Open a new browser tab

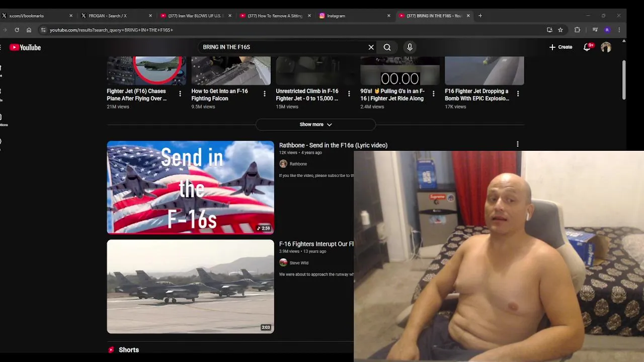pos(480,16)
